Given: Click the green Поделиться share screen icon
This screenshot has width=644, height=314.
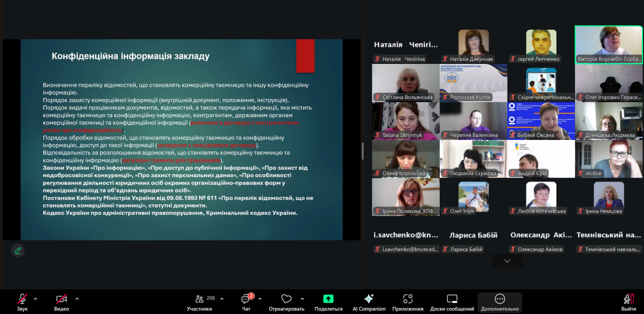Looking at the screenshot, I should tap(328, 299).
